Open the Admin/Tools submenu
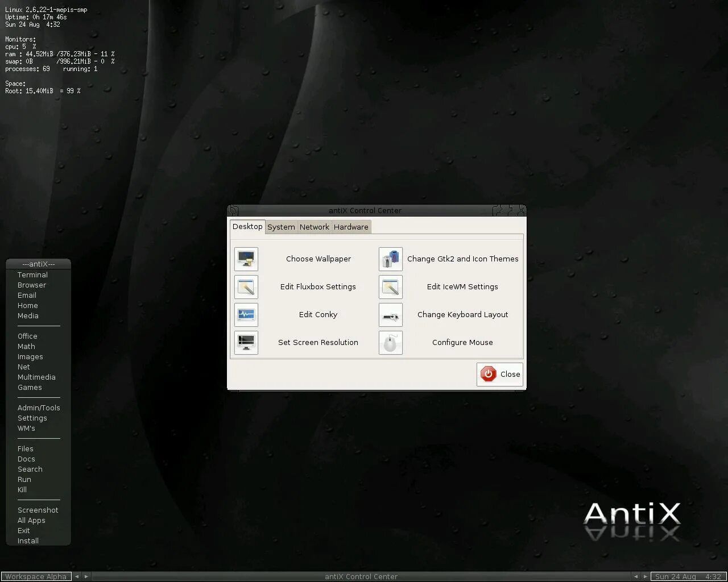Viewport: 728px width, 582px height. coord(39,408)
